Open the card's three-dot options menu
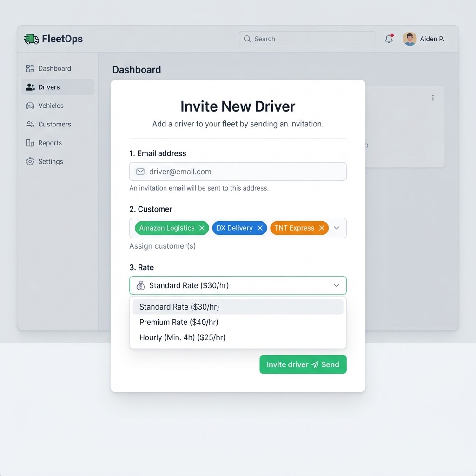The image size is (476, 476). click(433, 98)
